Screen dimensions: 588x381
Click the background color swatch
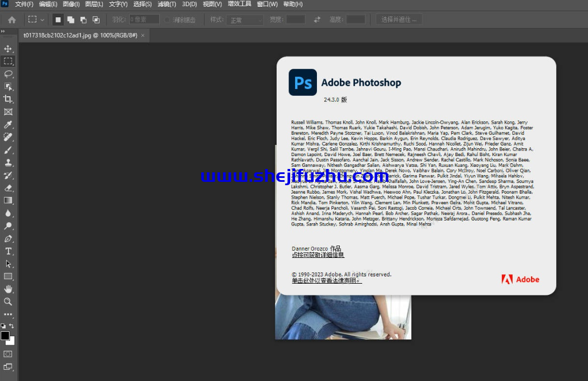[12, 341]
